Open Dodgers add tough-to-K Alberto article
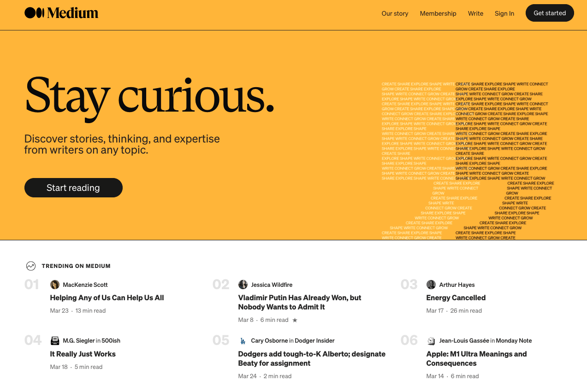 click(312, 359)
